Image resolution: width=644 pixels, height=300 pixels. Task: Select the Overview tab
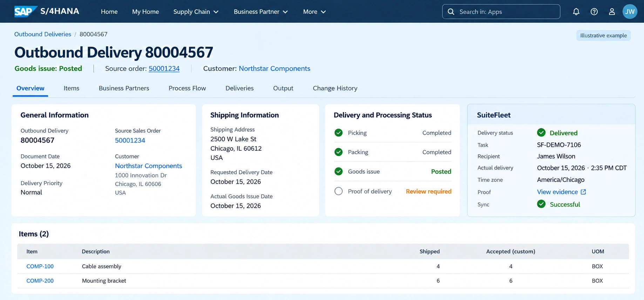30,88
